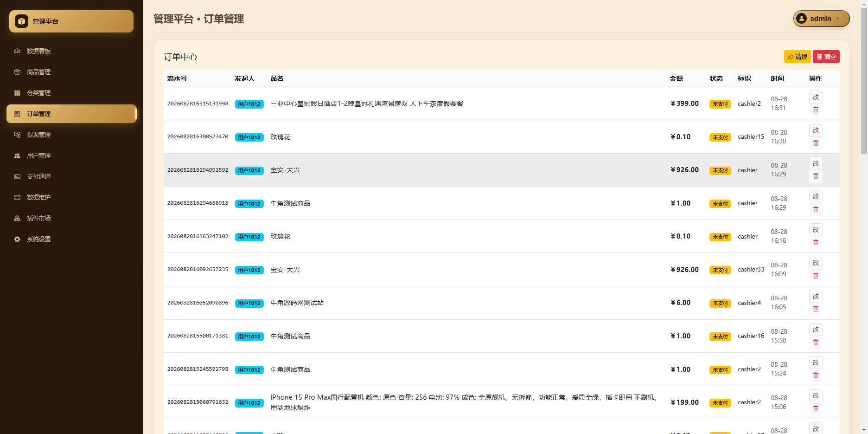Screen dimensions: 868x434
Task: Edit the 16:29 宝安-大兴 order
Action: tap(816, 163)
